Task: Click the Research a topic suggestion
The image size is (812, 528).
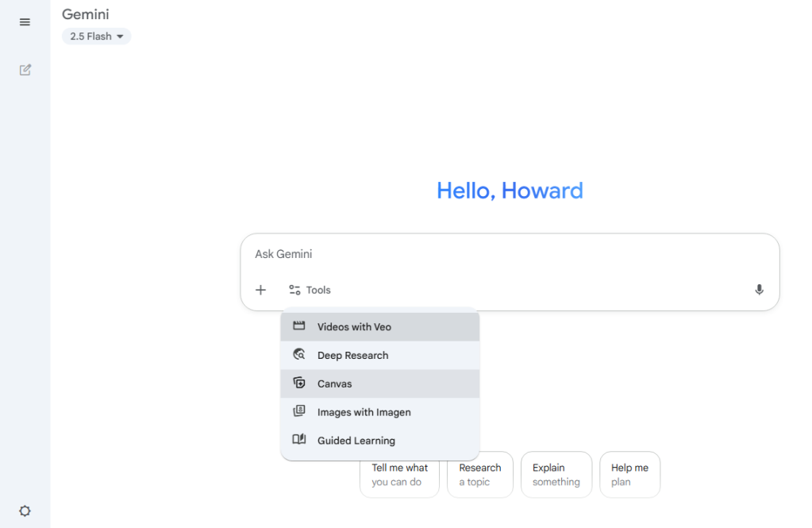Action: (x=479, y=474)
